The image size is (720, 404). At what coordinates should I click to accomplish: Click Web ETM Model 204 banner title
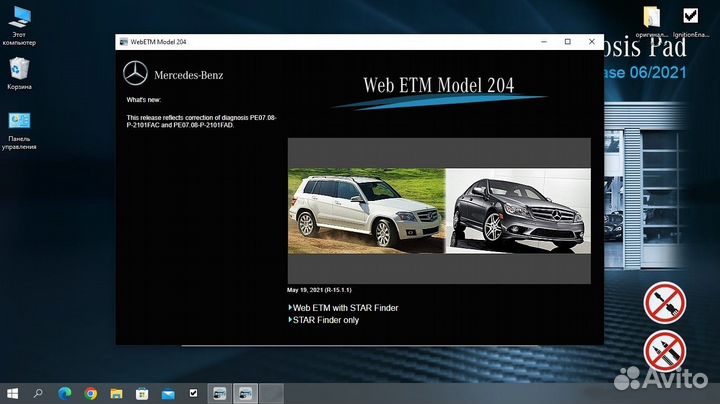[439, 85]
